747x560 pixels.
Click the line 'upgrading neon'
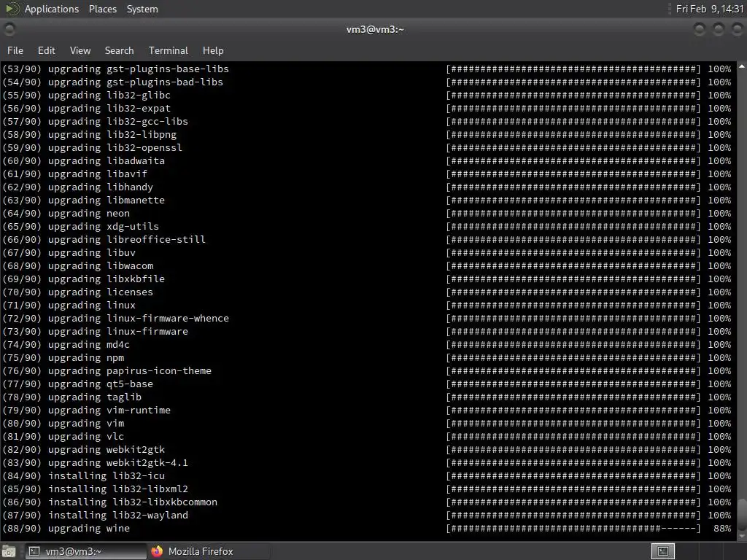click(x=88, y=214)
